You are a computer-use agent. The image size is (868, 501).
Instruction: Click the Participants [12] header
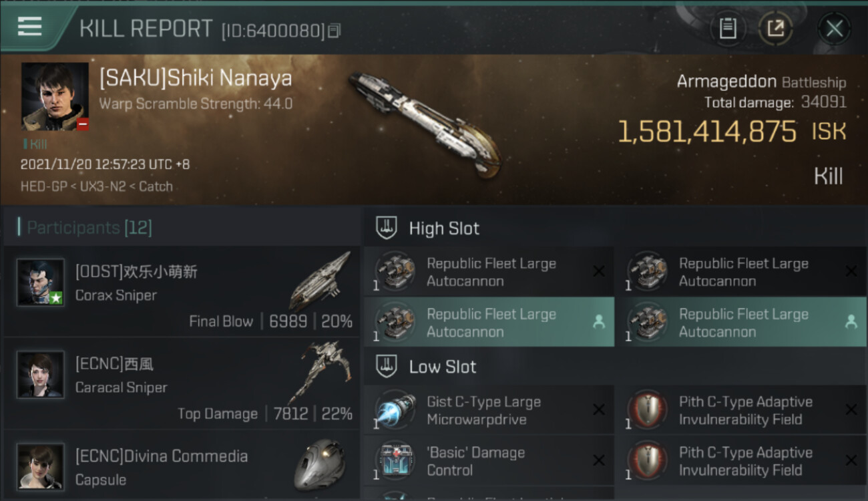pos(89,228)
